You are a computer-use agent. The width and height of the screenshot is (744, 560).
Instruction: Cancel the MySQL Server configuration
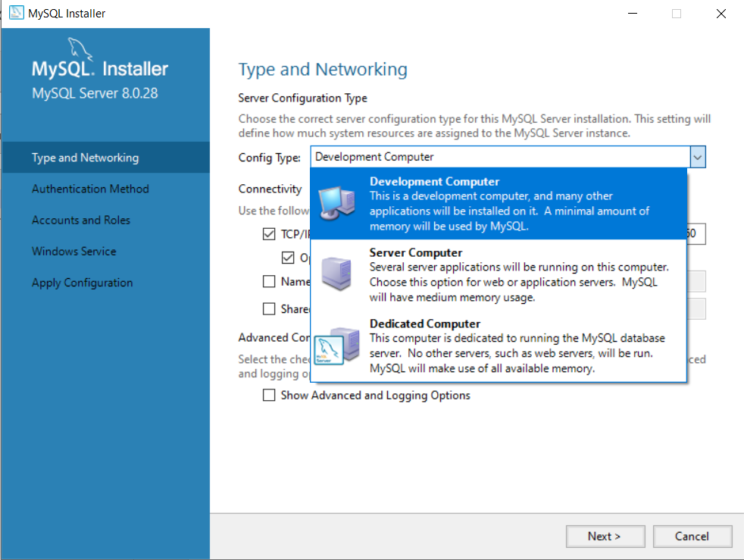pos(692,536)
